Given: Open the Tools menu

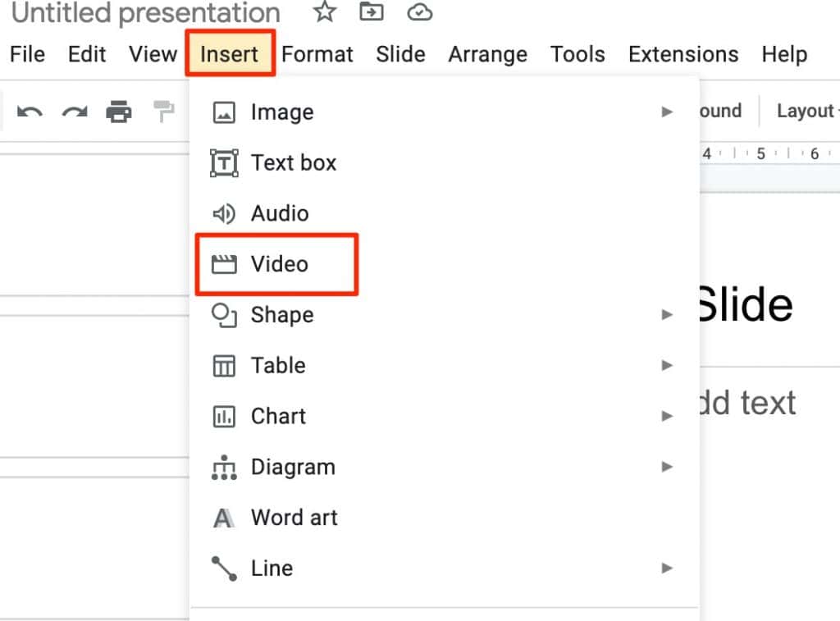Looking at the screenshot, I should point(577,54).
